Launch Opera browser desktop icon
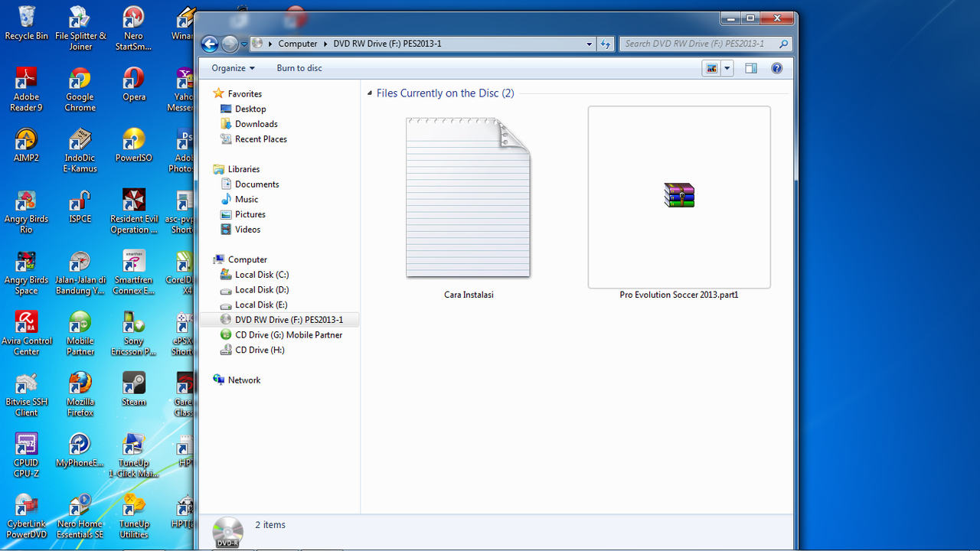Viewport: 980px width, 551px height. coord(133,84)
